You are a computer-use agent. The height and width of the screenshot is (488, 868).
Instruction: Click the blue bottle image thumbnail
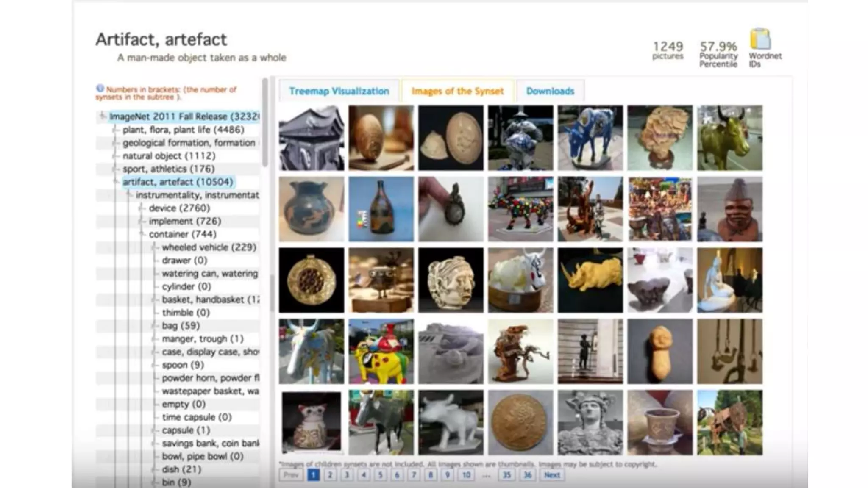(381, 209)
